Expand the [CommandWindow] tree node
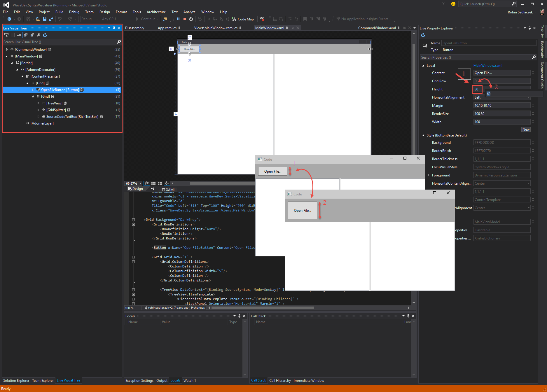 pos(7,50)
